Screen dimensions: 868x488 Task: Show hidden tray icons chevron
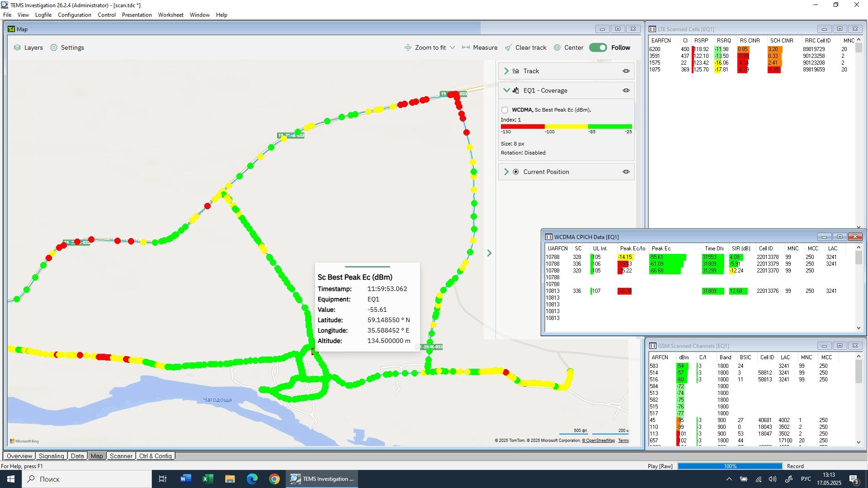point(729,479)
